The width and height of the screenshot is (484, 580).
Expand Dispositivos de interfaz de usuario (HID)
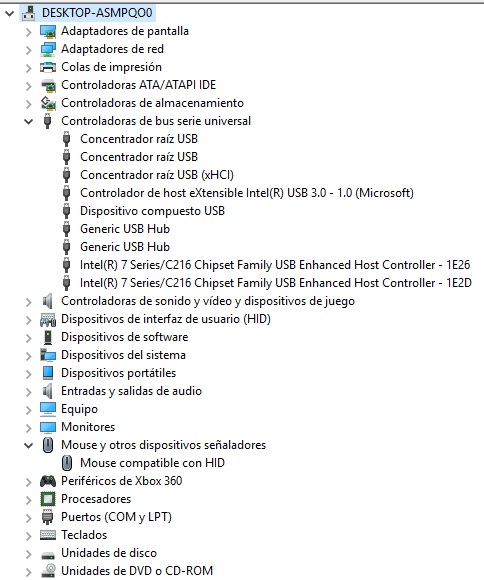(x=28, y=320)
